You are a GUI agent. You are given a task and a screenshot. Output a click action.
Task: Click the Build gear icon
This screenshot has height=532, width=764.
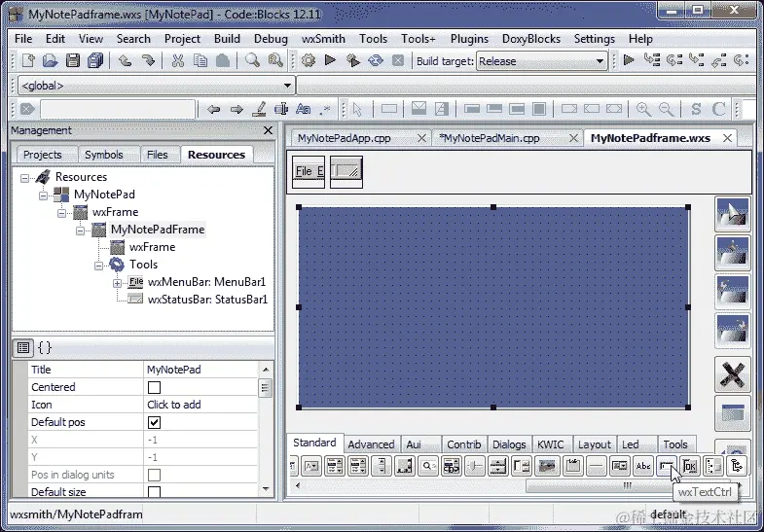308,61
